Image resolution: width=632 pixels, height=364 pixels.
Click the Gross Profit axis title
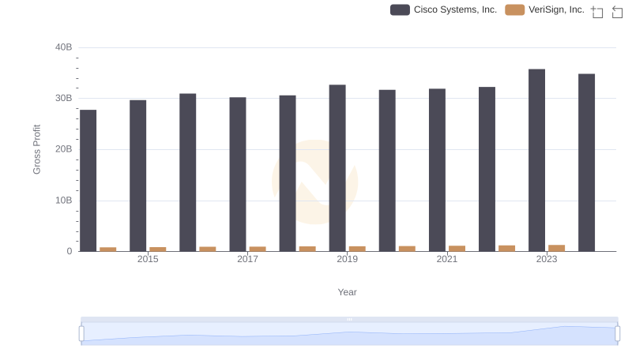pos(36,149)
